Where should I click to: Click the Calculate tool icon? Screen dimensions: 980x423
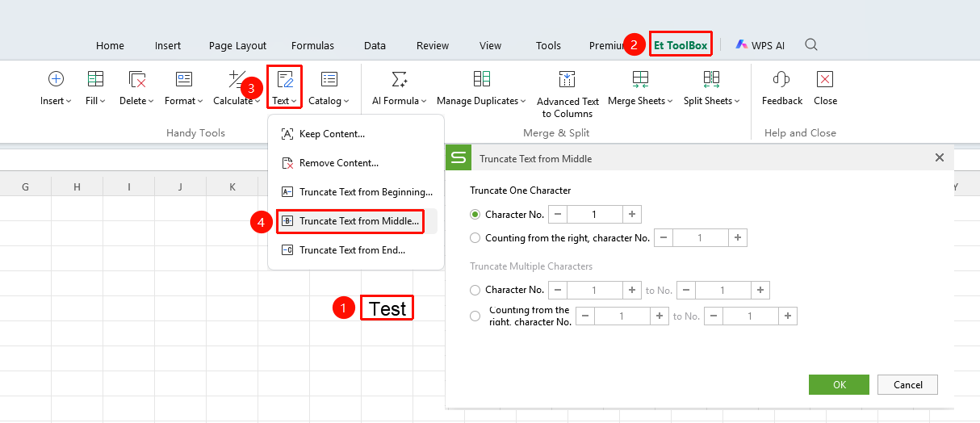[x=237, y=78]
